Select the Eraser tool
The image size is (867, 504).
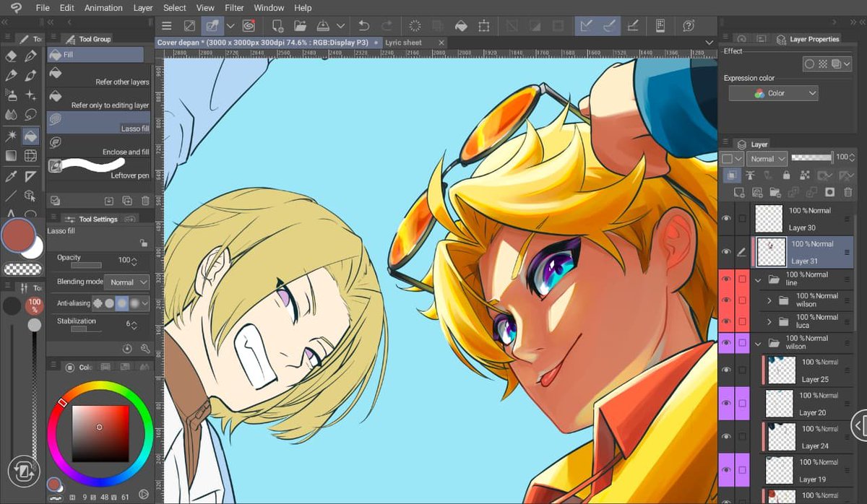tap(11, 56)
